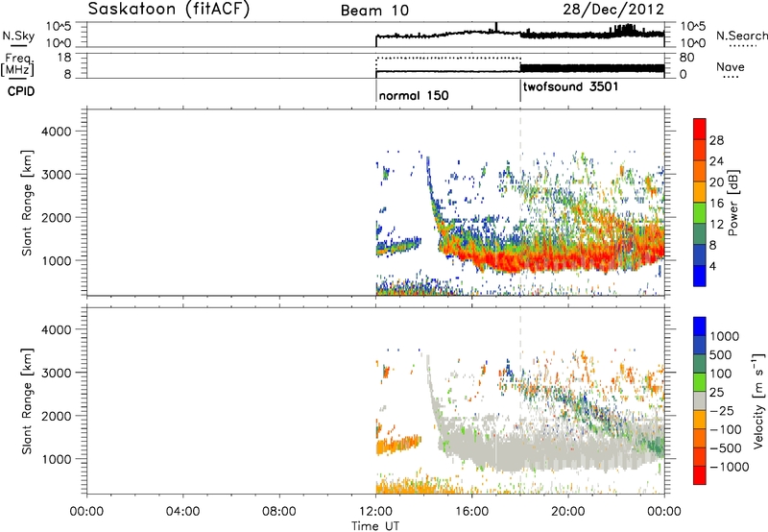Click the 'Slant Range [km]' label of the velocity panel

click(27, 401)
